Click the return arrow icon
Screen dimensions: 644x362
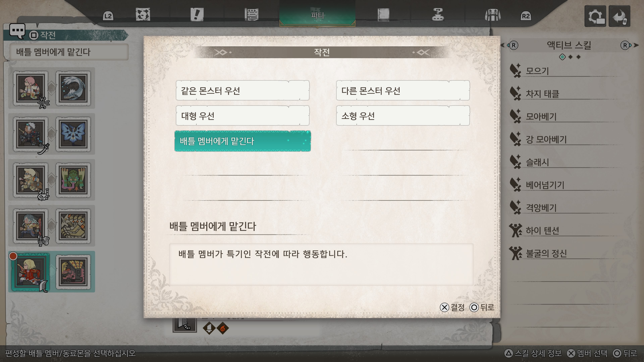619,16
